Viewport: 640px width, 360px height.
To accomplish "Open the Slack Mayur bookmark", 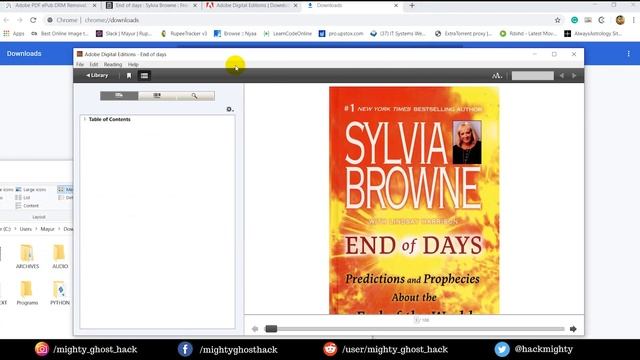I will (124, 33).
